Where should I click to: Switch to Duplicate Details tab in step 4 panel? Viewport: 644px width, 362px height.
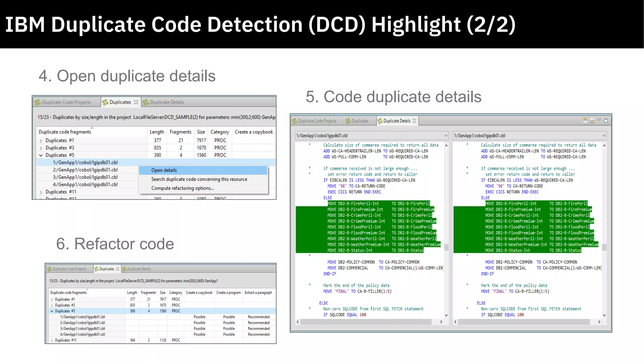pos(164,102)
